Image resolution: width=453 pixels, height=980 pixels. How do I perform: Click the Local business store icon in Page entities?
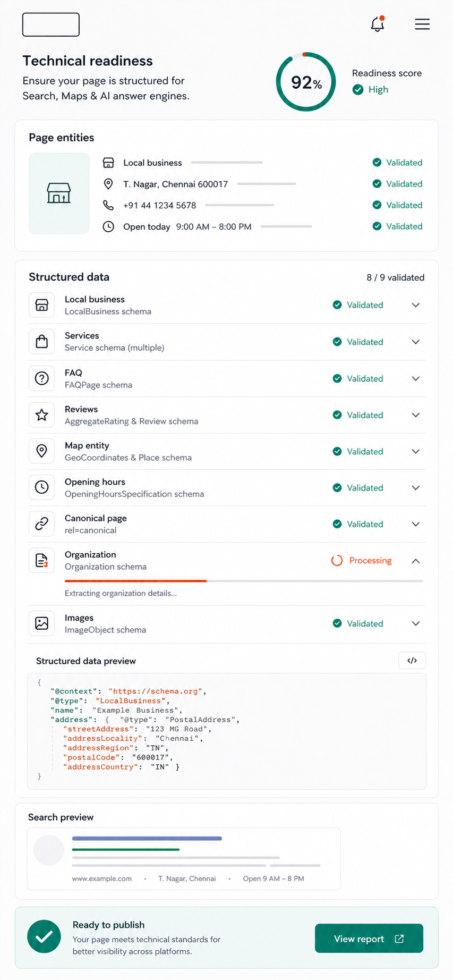tap(108, 163)
